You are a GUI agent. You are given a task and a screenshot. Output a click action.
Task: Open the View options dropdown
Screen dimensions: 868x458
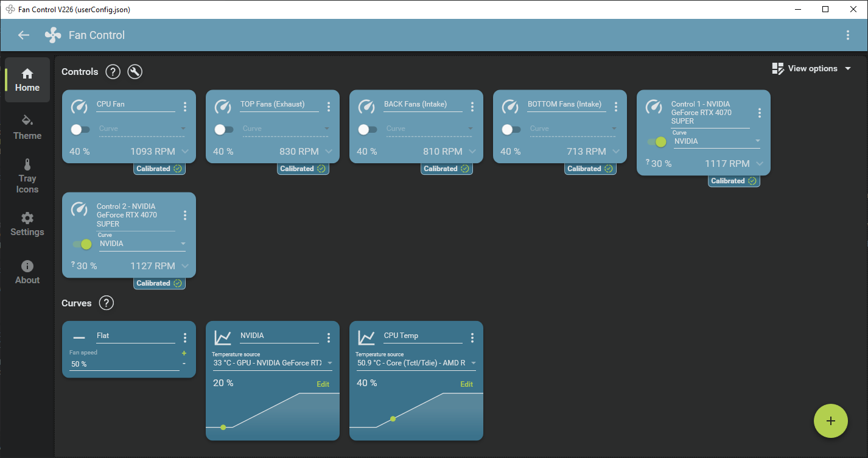pyautogui.click(x=811, y=68)
